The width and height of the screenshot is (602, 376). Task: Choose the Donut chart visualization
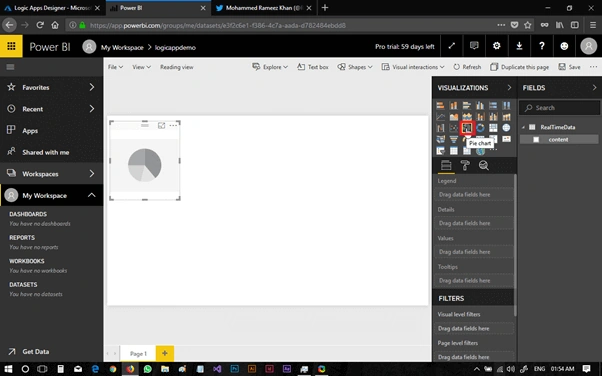point(480,128)
